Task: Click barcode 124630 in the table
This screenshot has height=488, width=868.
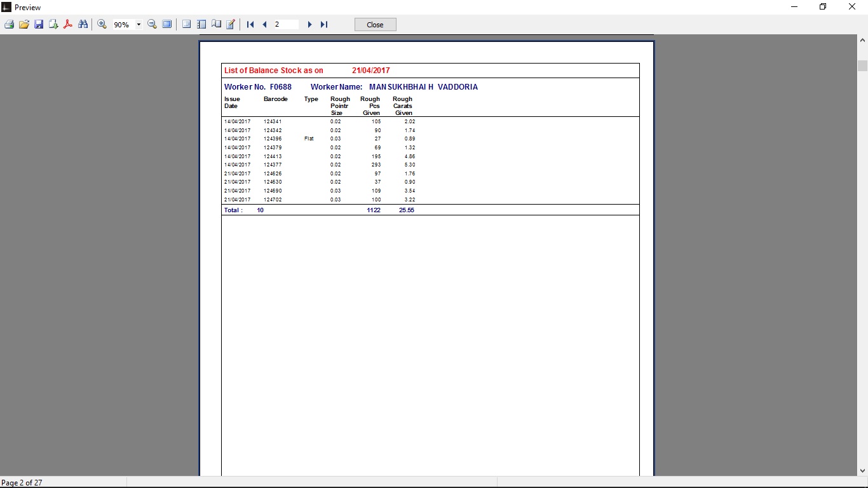Action: pos(273,182)
